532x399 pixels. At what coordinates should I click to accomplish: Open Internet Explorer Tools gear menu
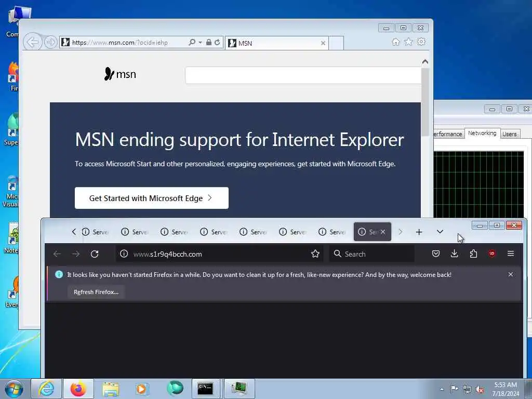coord(421,42)
